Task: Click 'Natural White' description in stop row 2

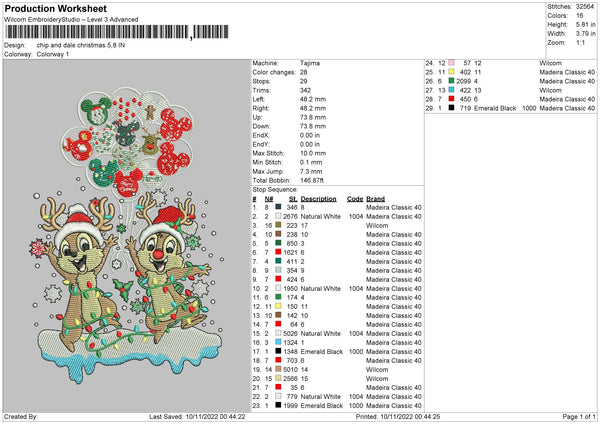Action: pos(320,216)
